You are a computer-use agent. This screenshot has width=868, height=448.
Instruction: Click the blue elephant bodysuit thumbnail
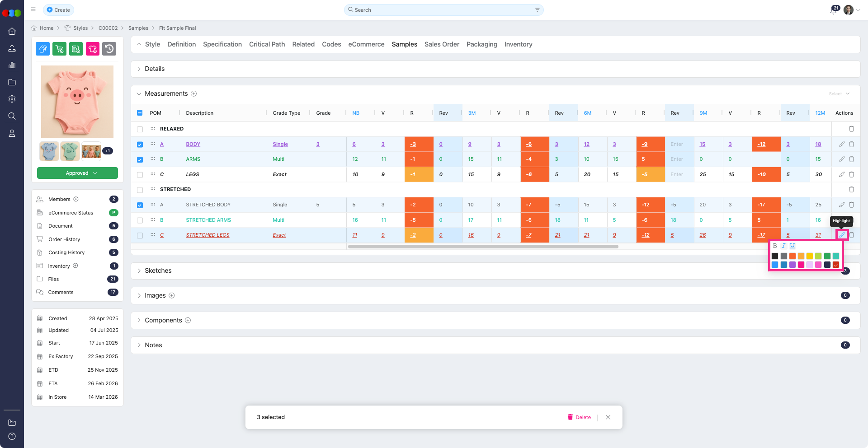coord(49,151)
